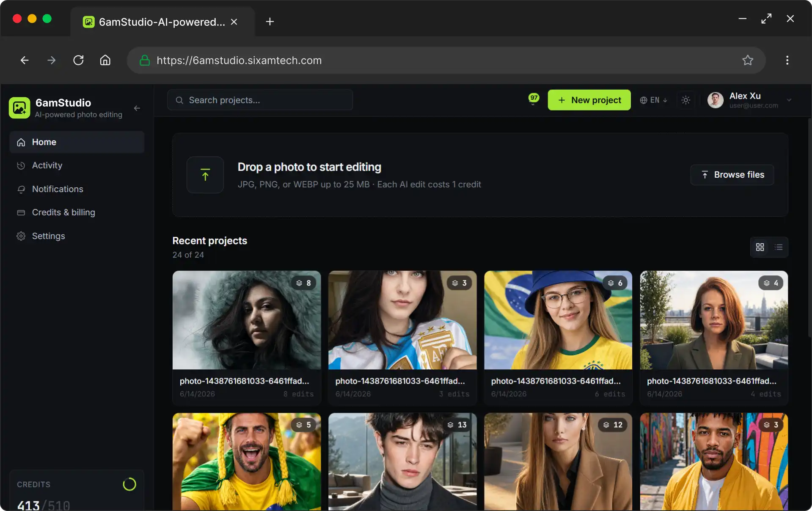Image resolution: width=812 pixels, height=511 pixels.
Task: Go forward with the browser forward arrow
Action: click(51, 60)
